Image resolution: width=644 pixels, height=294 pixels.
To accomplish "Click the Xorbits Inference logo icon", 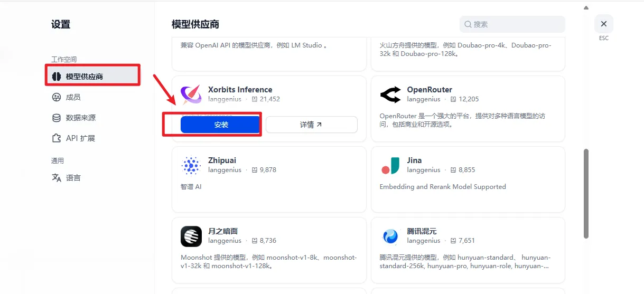I will pyautogui.click(x=191, y=94).
